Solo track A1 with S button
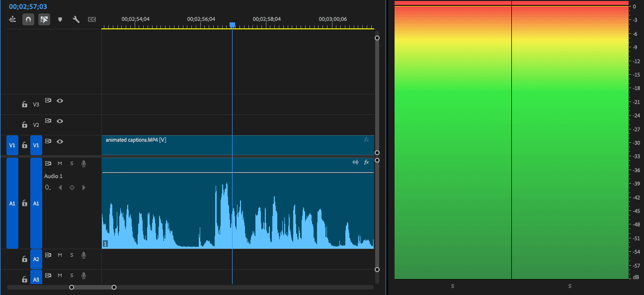 72,163
